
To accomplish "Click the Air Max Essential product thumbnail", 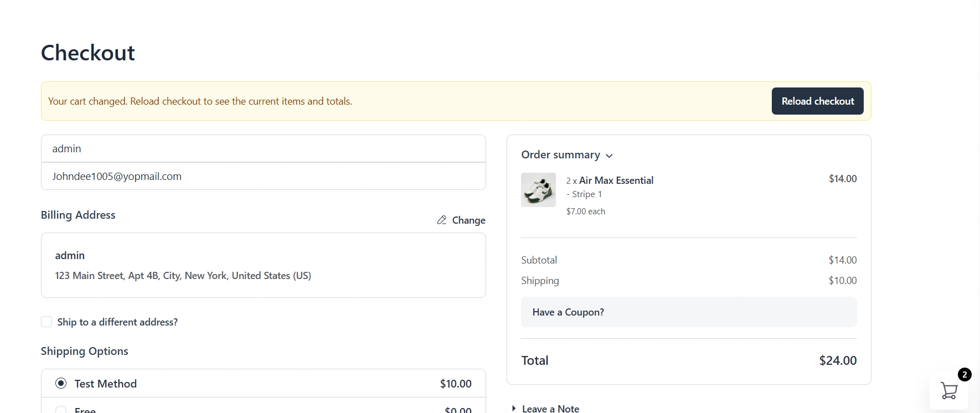I will coord(538,190).
